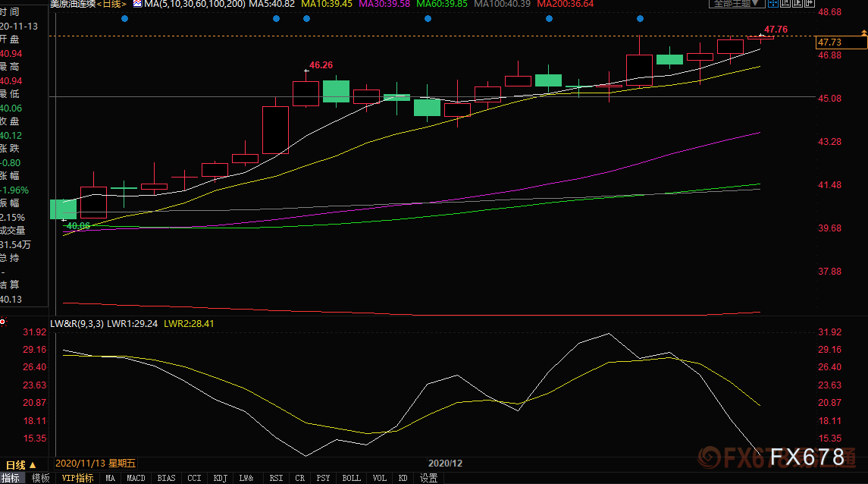Open VIP指标 list

click(x=77, y=478)
